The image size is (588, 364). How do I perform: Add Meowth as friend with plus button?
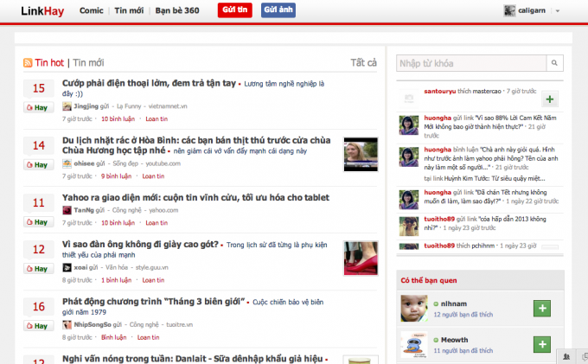(542, 344)
